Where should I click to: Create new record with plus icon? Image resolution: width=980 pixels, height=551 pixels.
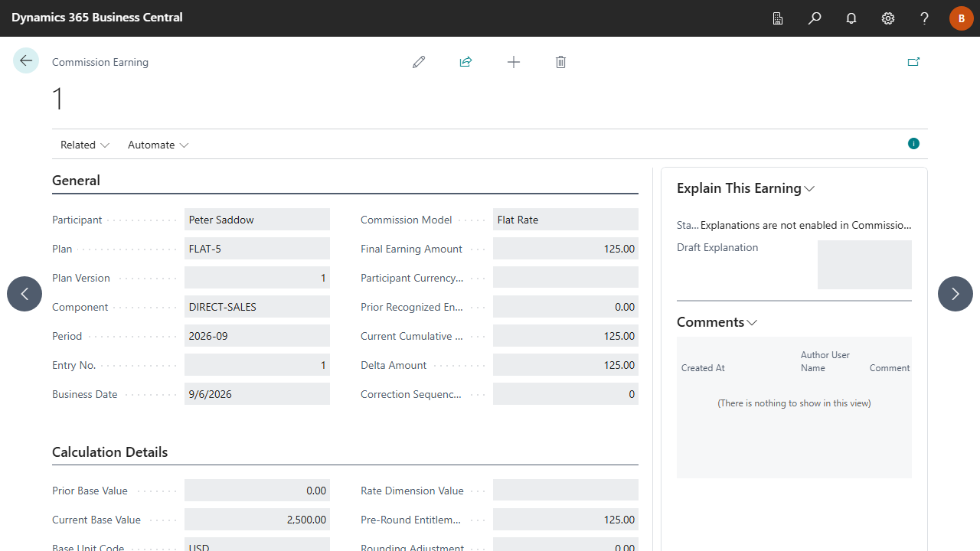coord(514,62)
